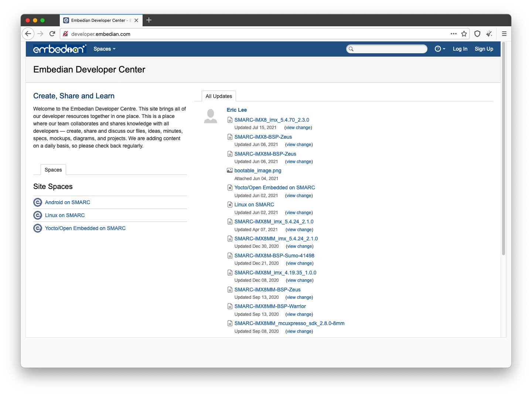Go back with browser back arrow
This screenshot has width=532, height=395.
pos(28,34)
